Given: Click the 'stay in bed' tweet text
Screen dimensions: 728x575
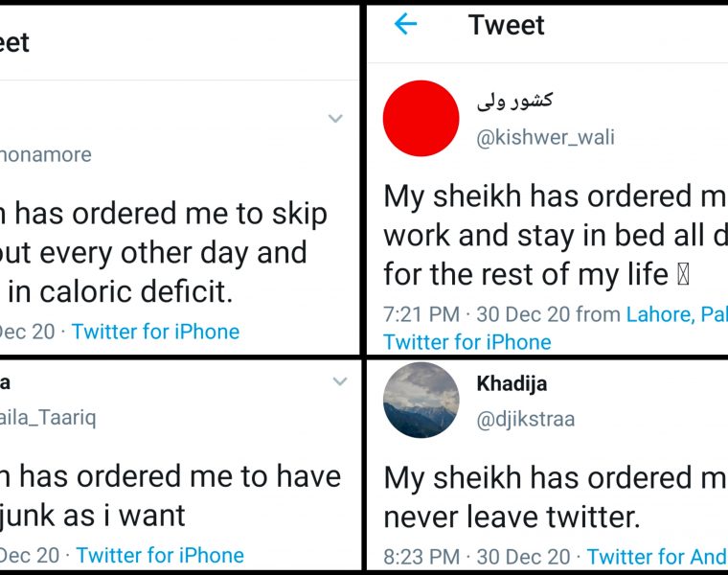Looking at the screenshot, I should tap(556, 235).
